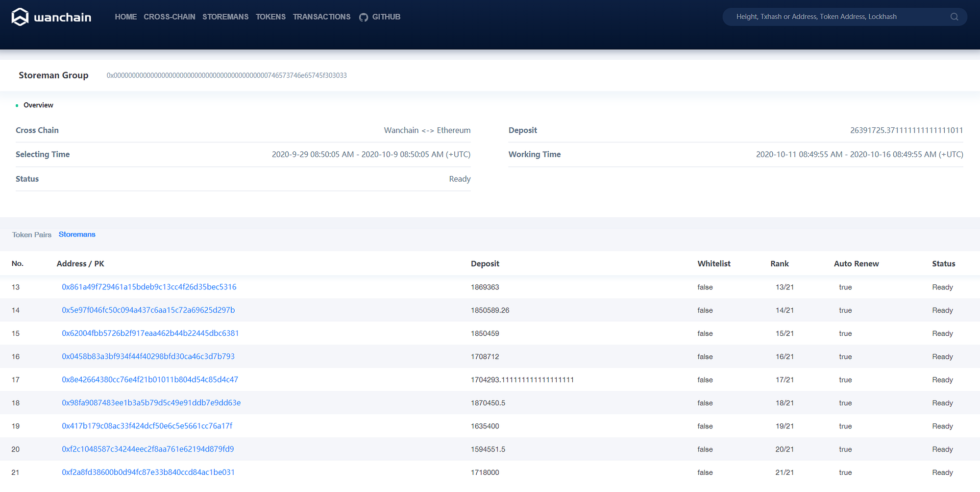This screenshot has width=980, height=492.
Task: Click the Wanchain <-> Ethereum value
Action: (x=427, y=130)
